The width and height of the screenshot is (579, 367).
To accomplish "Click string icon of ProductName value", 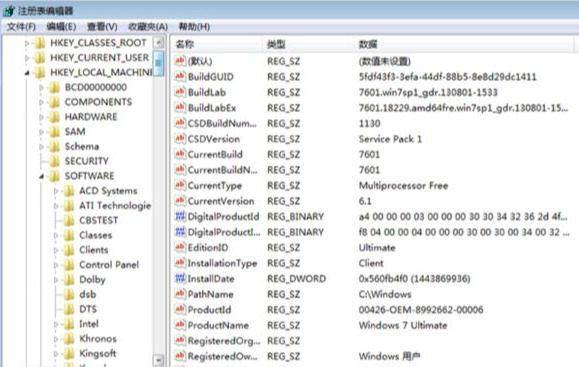I will pos(180,324).
